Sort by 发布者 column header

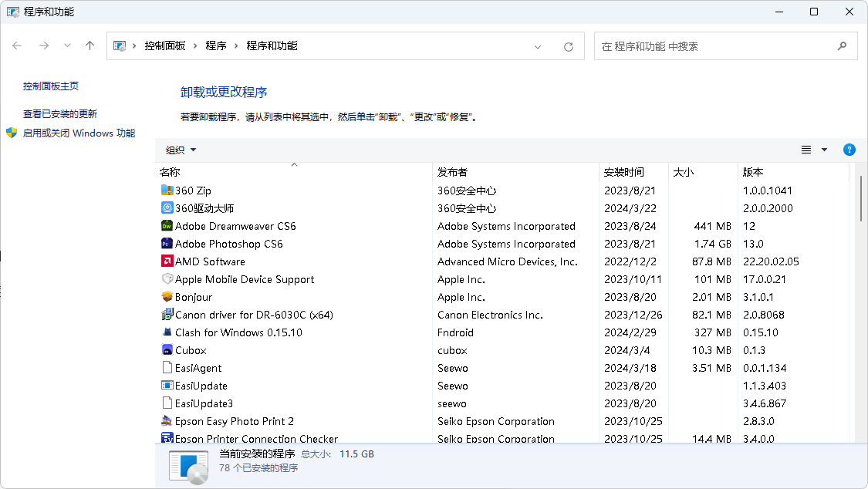pyautogui.click(x=515, y=172)
